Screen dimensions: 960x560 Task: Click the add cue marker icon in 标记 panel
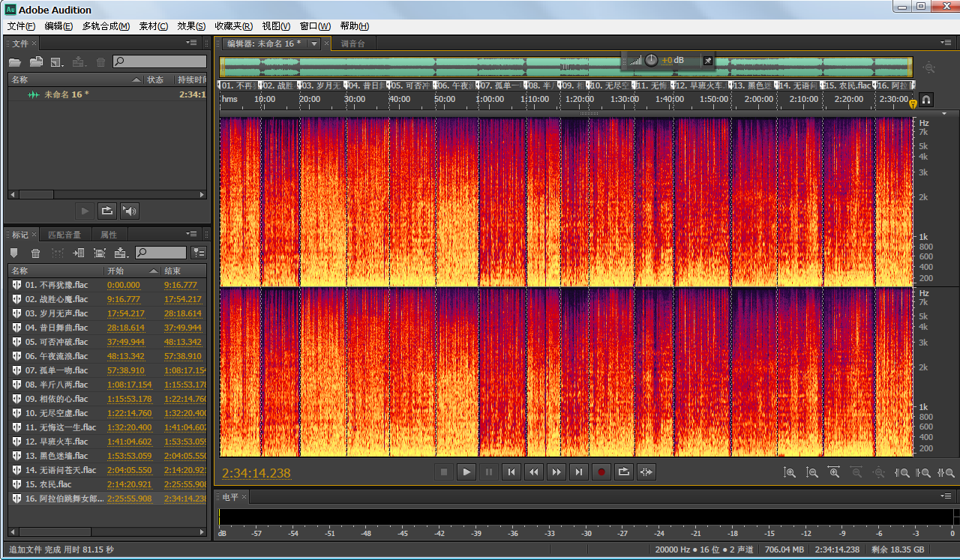pyautogui.click(x=14, y=253)
